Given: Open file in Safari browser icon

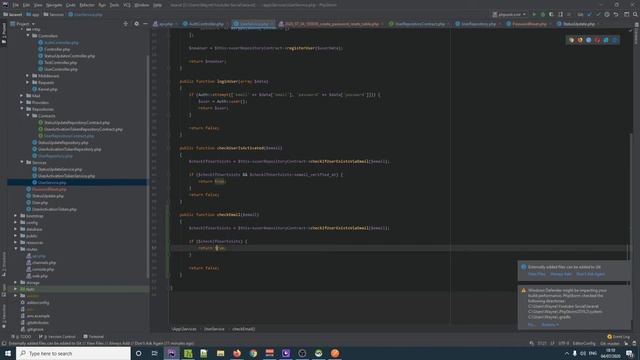Looking at the screenshot, I should [589, 40].
